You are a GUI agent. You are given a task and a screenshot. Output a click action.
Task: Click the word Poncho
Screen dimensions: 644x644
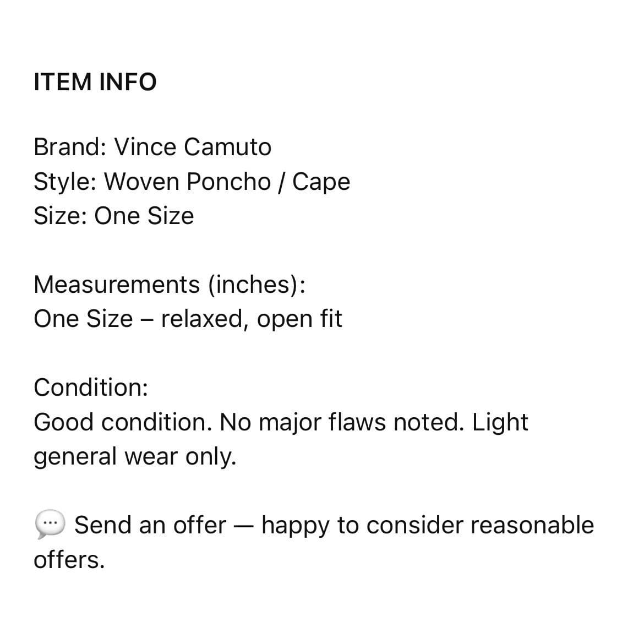(x=229, y=182)
